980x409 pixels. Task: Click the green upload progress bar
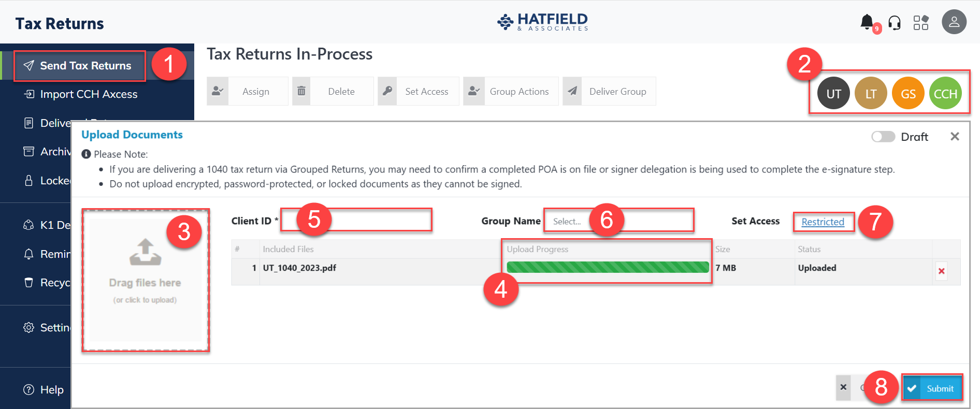pos(608,268)
